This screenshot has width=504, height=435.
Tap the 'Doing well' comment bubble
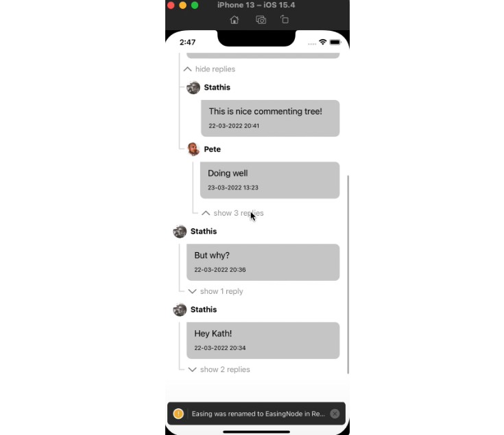click(270, 180)
